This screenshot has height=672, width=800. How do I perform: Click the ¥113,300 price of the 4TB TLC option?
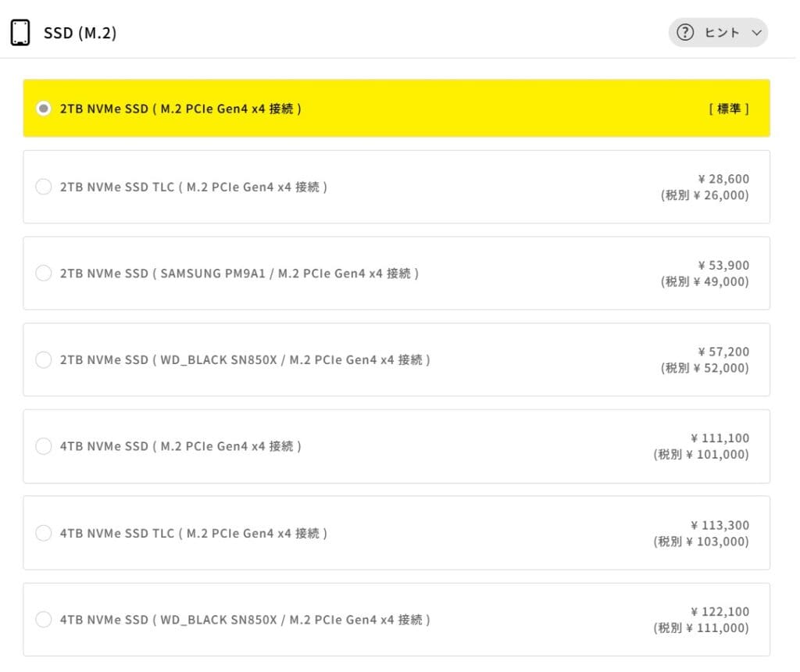click(720, 525)
